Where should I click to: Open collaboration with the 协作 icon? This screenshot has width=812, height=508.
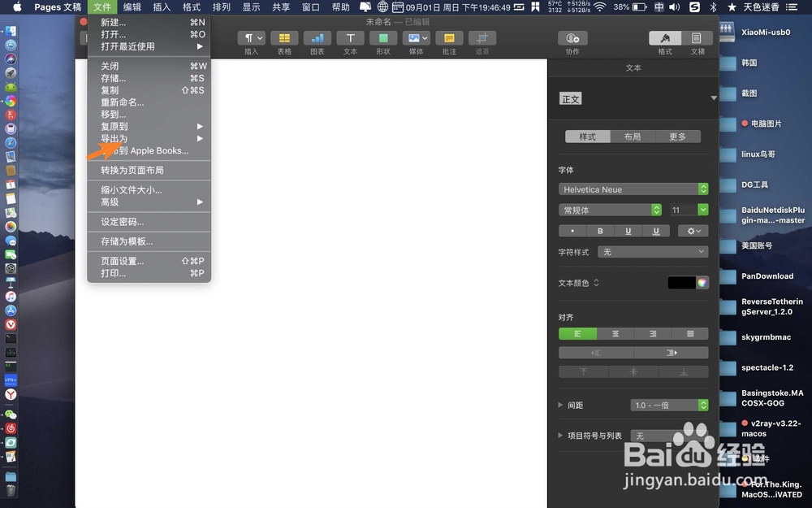572,39
